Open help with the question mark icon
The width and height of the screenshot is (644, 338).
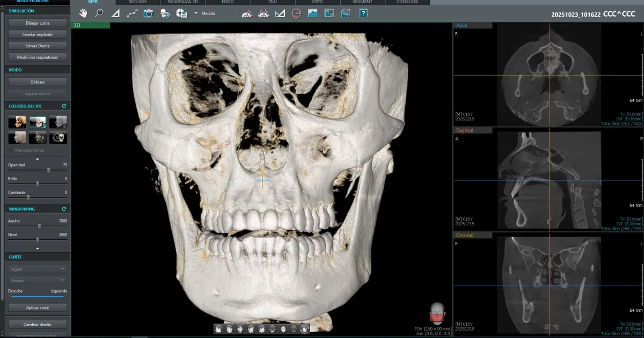363,13
